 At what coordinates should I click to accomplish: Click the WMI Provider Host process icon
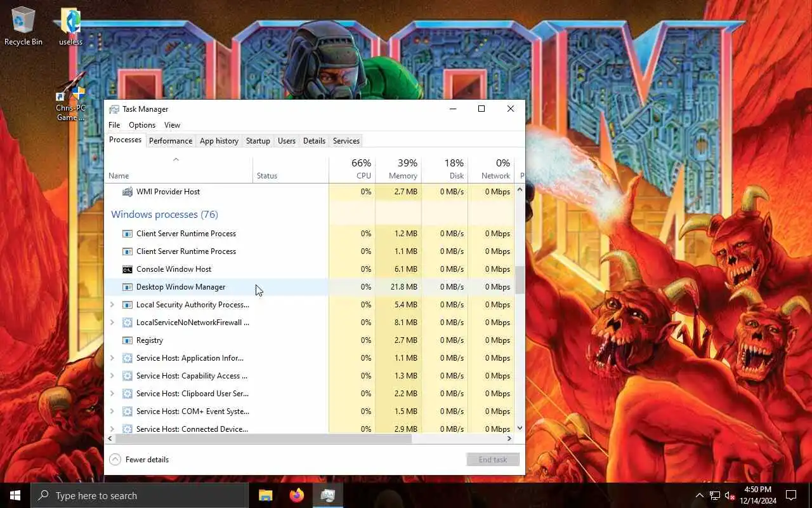point(127,192)
